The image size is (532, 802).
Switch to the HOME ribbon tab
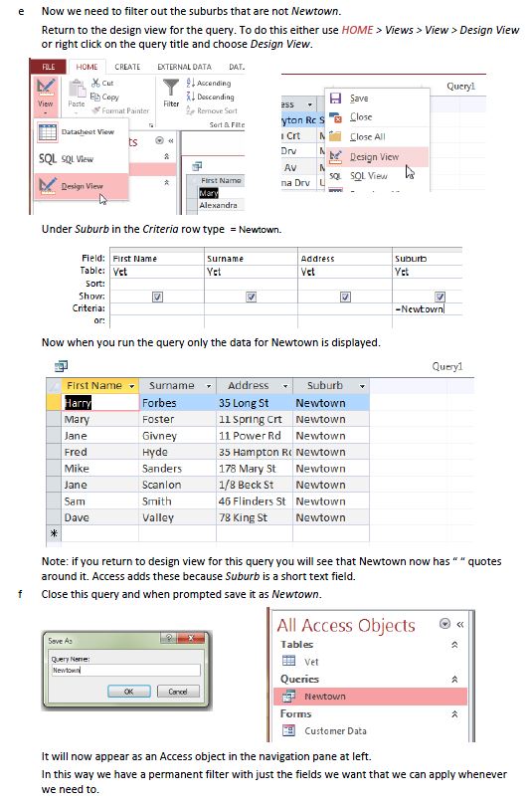[87, 67]
